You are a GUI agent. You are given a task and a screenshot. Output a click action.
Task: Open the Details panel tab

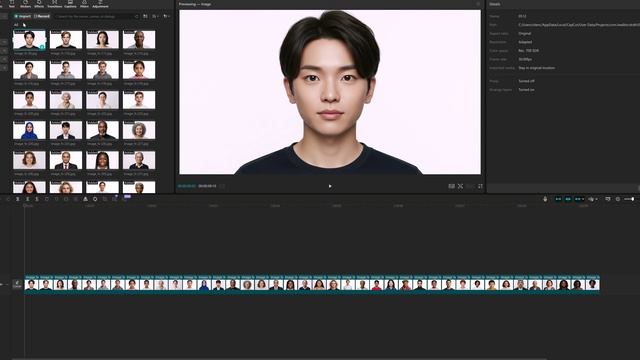click(x=495, y=4)
